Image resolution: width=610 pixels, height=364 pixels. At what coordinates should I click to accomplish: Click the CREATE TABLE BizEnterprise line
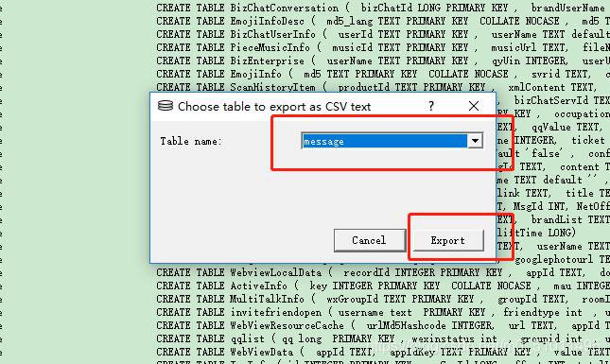pyautogui.click(x=383, y=61)
